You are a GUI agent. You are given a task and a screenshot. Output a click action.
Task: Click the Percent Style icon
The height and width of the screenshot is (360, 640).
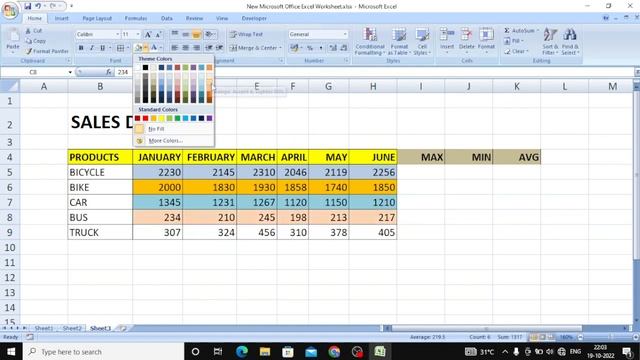click(310, 48)
